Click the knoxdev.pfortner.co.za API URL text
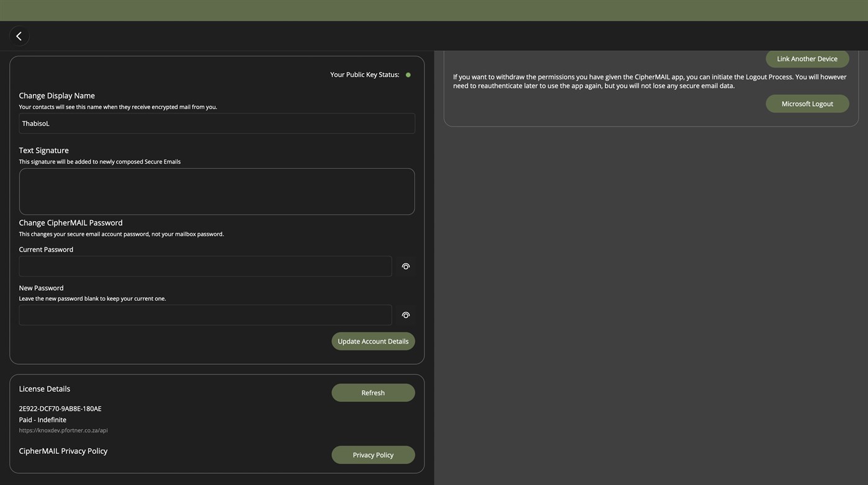This screenshot has width=868, height=485. (63, 430)
